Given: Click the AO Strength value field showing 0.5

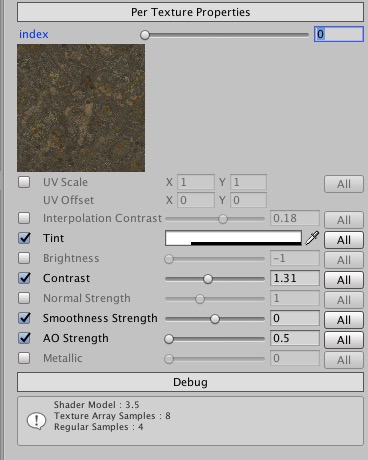Looking at the screenshot, I should click(295, 338).
